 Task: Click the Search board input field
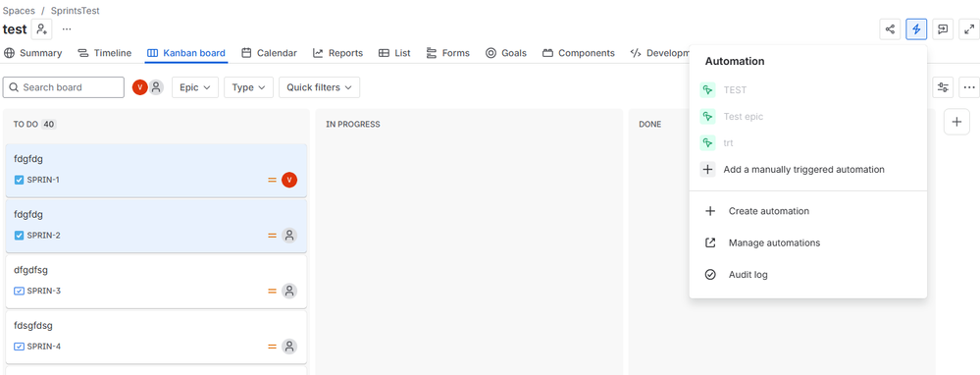63,87
